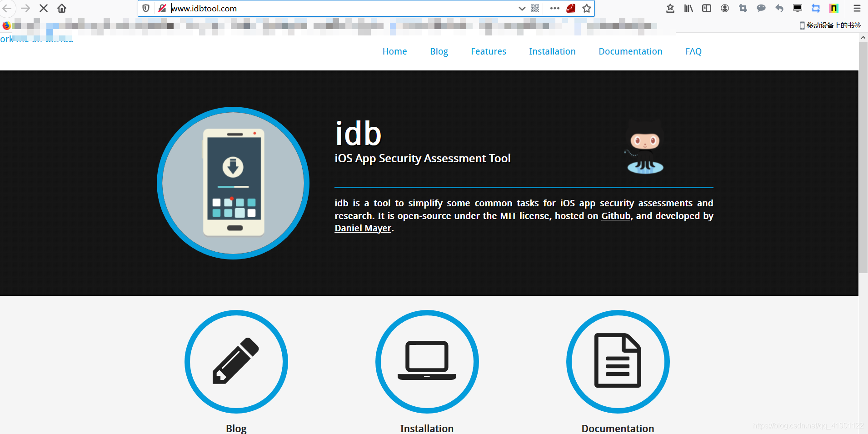Go to the Home nav item

coord(394,51)
